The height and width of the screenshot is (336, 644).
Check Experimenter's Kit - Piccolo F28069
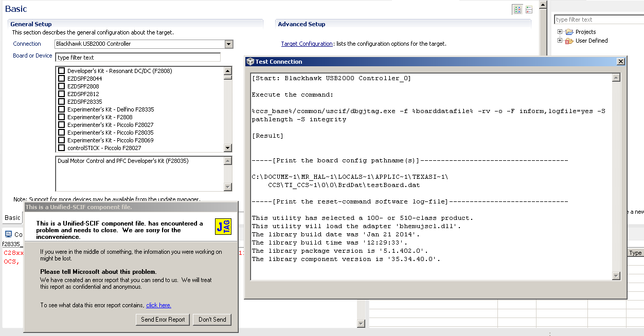point(62,140)
